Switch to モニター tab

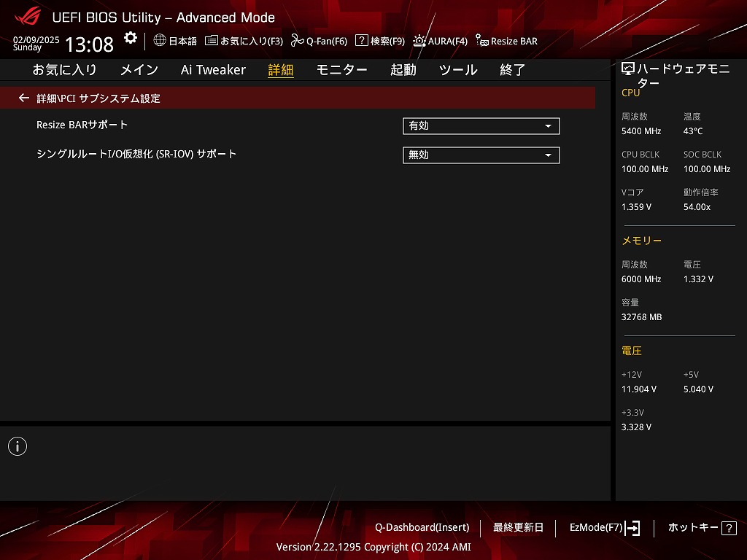[341, 70]
